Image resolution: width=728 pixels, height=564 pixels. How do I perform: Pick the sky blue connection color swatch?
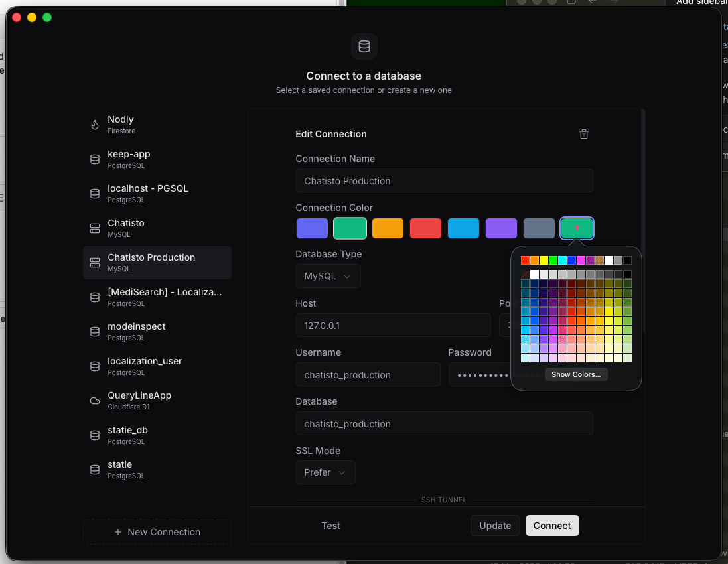point(463,228)
